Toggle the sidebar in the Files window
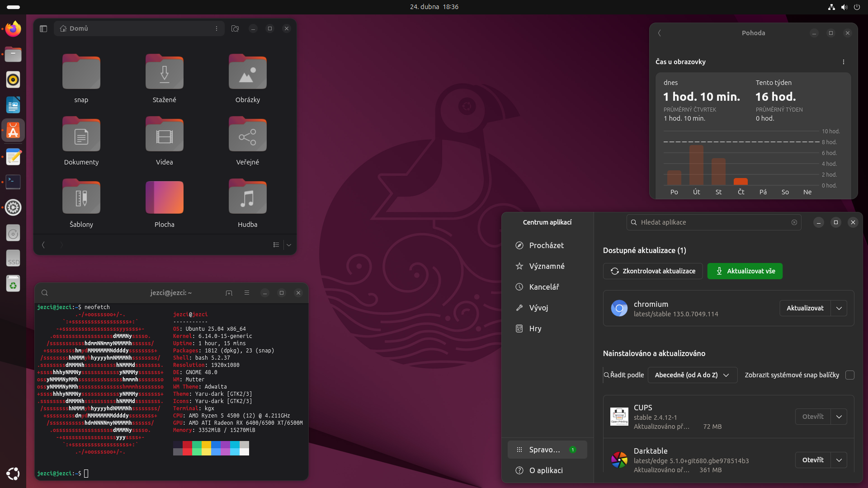Viewport: 868px width, 488px height. (43, 28)
